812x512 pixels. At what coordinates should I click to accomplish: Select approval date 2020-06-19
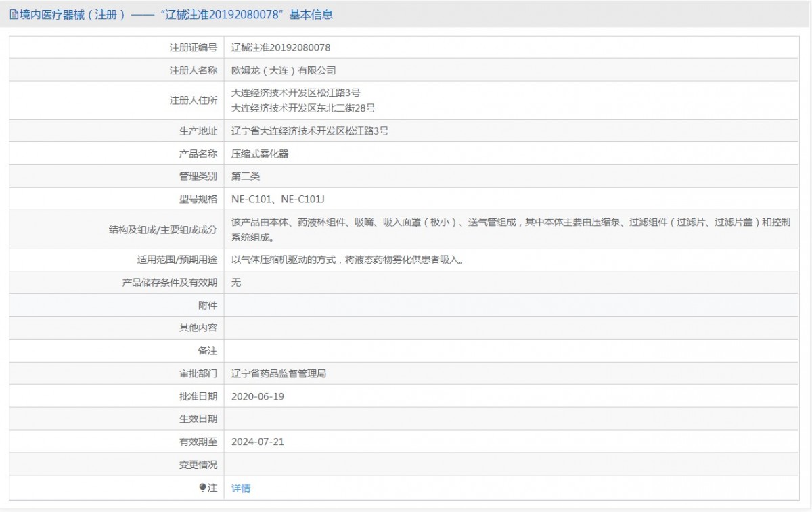coord(258,396)
